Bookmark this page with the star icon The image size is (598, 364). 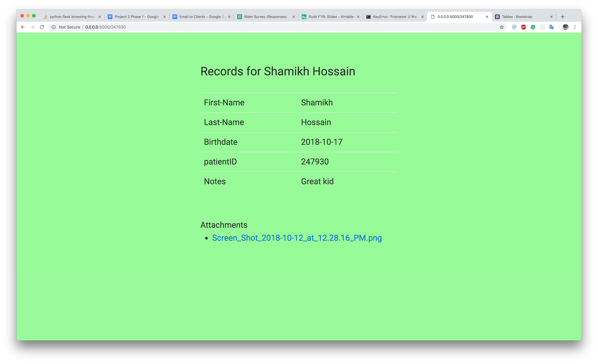502,27
